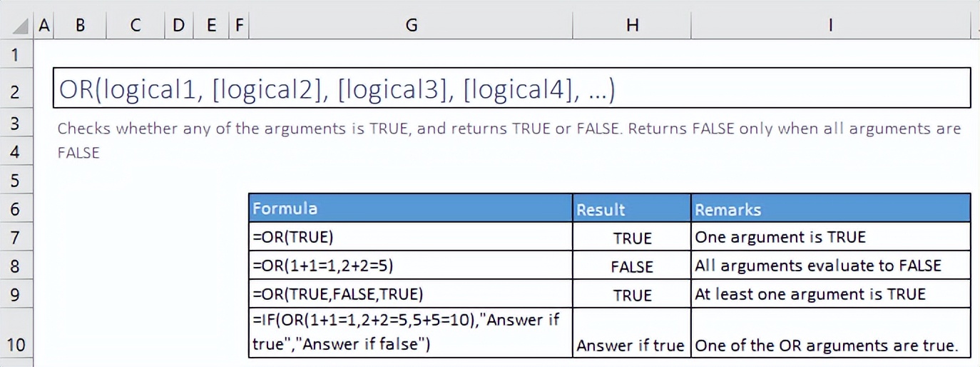
Task: Select column I header
Action: tap(830, 26)
